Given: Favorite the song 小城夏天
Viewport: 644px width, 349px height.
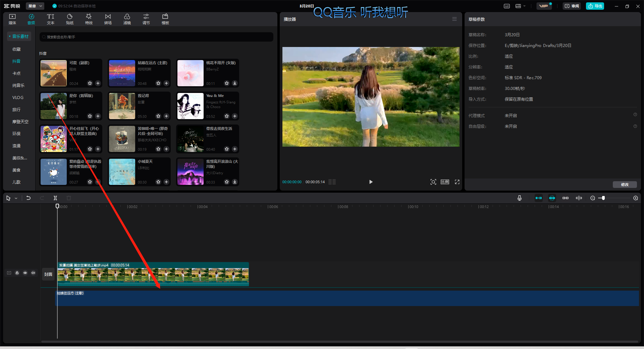Looking at the screenshot, I should (x=158, y=182).
